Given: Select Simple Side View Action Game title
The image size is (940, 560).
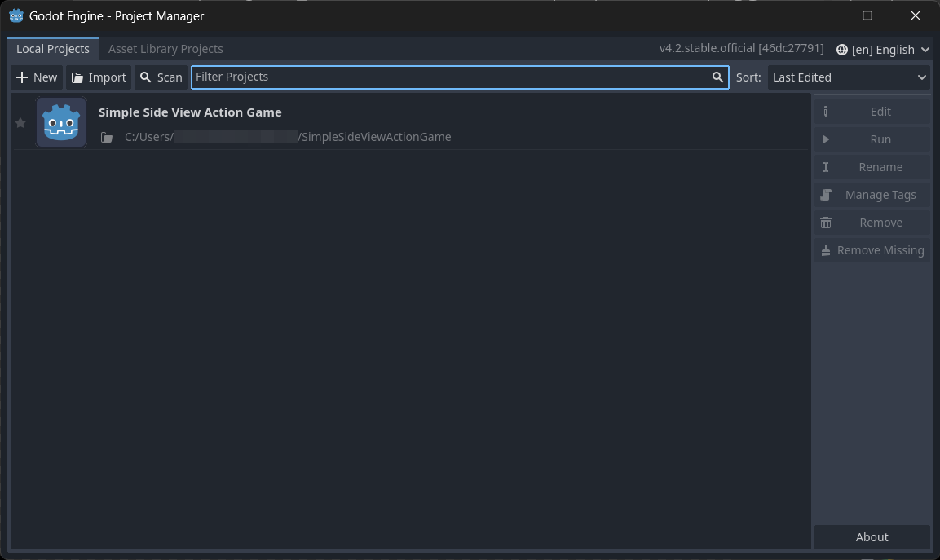Looking at the screenshot, I should (190, 112).
